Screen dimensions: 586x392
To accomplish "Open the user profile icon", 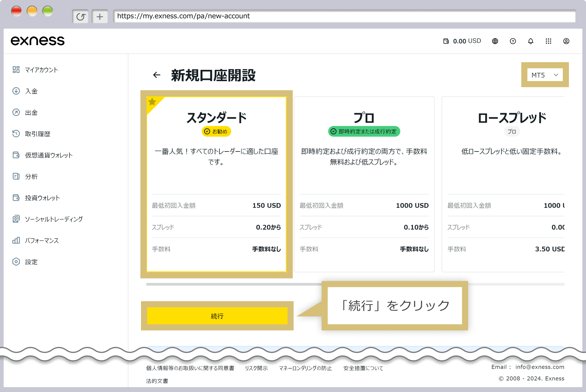I will tap(566, 41).
